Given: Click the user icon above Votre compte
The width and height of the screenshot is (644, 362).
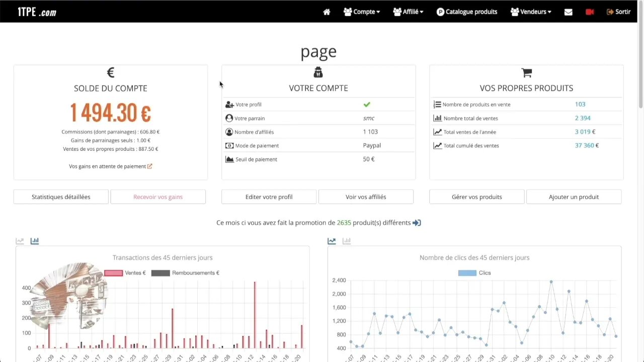Looking at the screenshot, I should [318, 72].
